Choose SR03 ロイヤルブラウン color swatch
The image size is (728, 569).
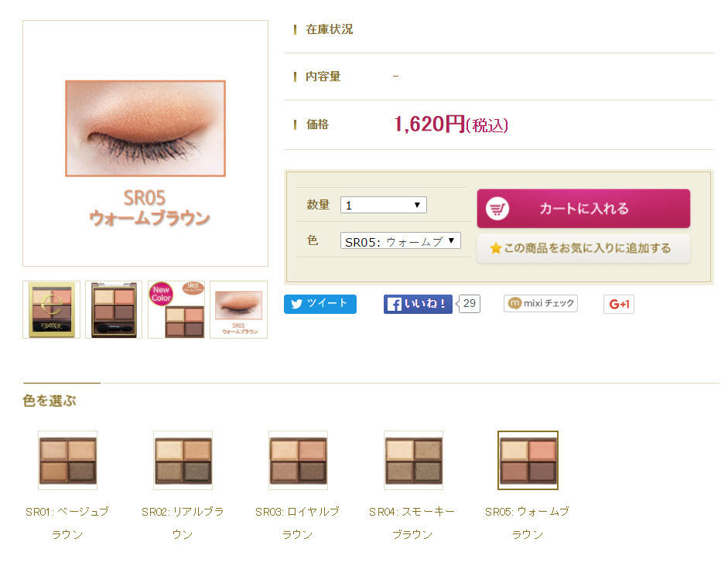pyautogui.click(x=298, y=461)
